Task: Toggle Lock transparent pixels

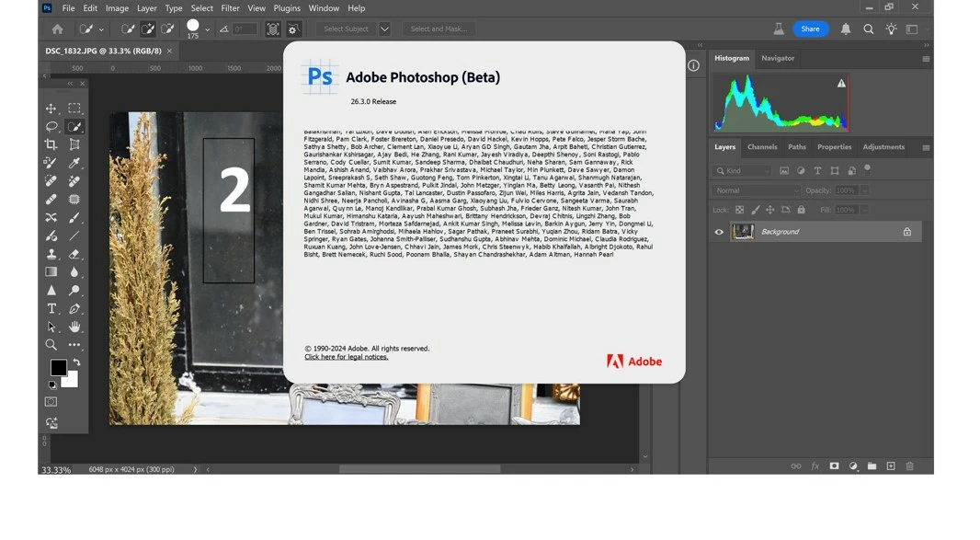Action: 739,210
